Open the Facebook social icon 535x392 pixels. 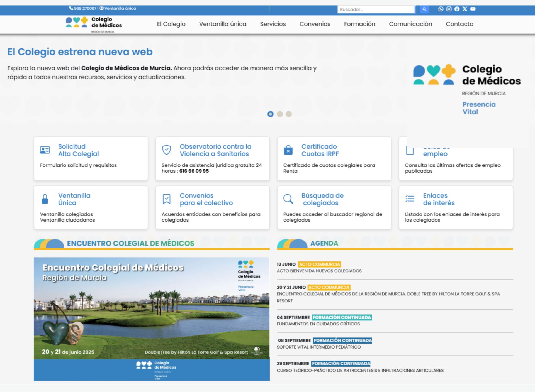click(457, 9)
